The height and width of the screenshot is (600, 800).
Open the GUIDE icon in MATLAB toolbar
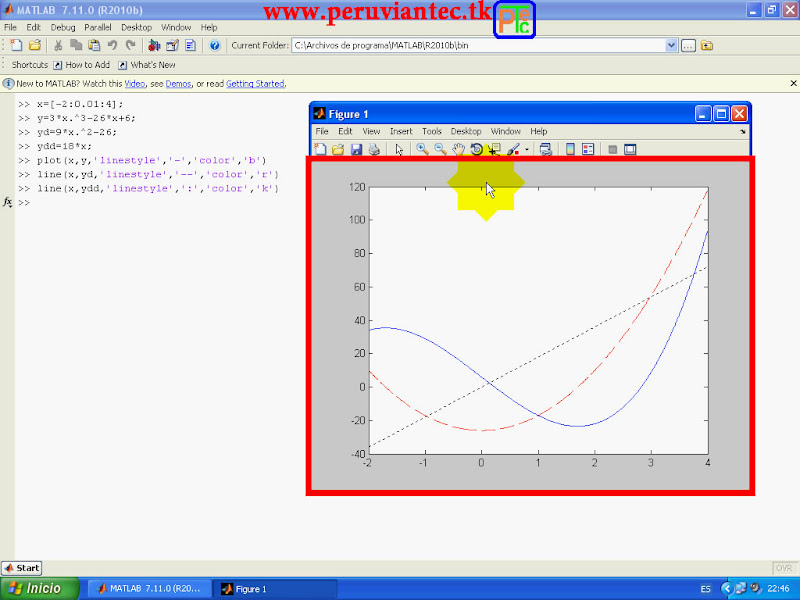172,45
